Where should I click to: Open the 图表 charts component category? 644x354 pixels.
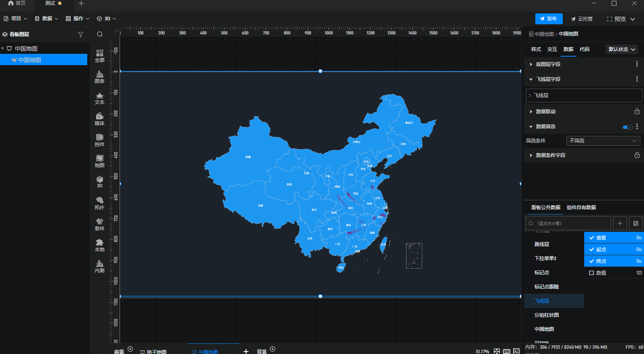(99, 77)
